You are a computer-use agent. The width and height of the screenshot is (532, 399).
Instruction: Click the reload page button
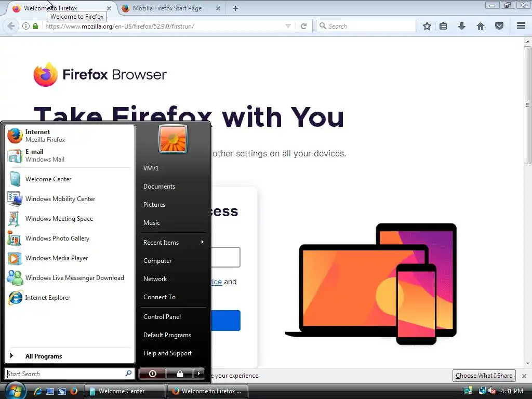(303, 26)
